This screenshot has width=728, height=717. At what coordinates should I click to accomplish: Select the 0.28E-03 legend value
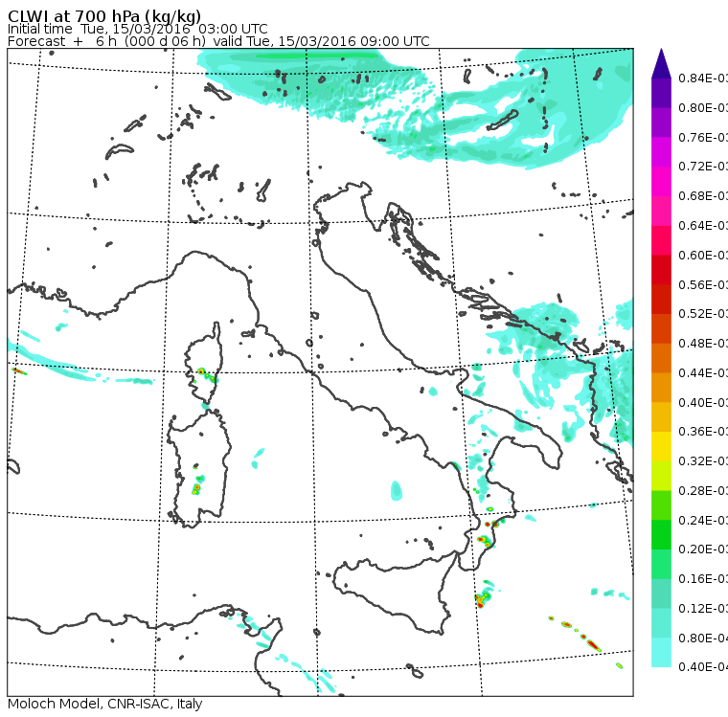[x=703, y=491]
